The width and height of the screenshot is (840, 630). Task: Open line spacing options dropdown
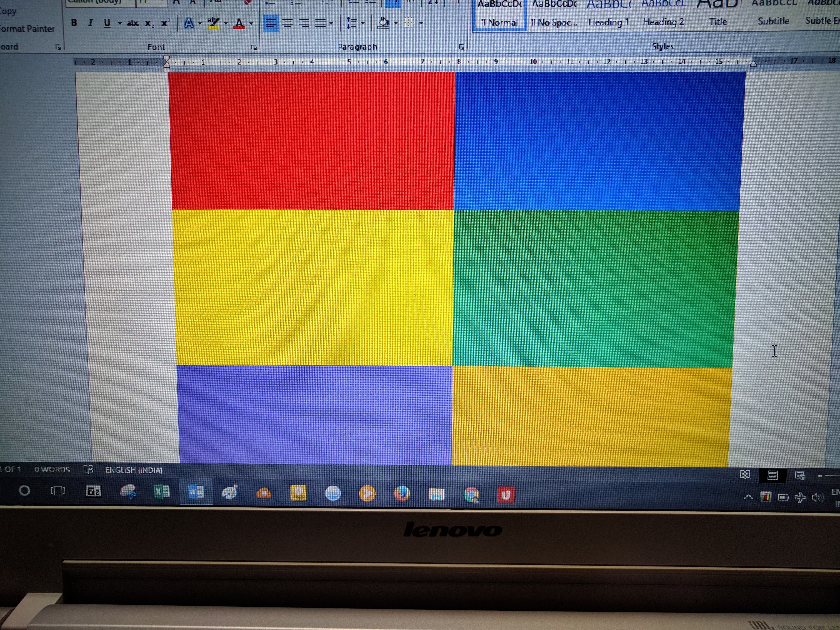click(x=355, y=23)
